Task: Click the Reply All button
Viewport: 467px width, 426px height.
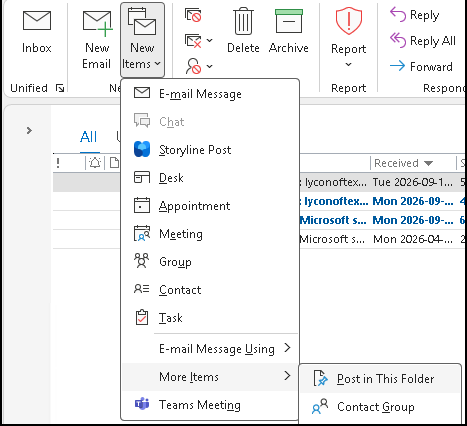Action: [423, 41]
